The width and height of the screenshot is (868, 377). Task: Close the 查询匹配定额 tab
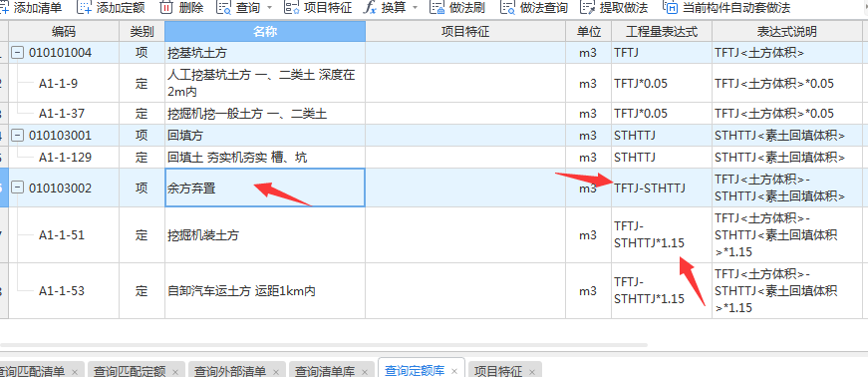[x=175, y=371]
